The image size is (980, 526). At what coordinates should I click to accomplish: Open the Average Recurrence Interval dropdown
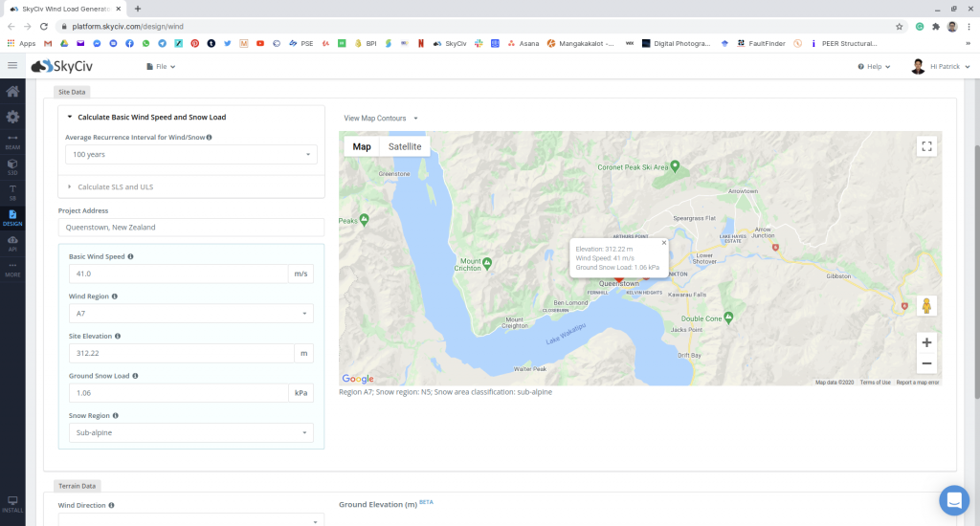click(191, 154)
